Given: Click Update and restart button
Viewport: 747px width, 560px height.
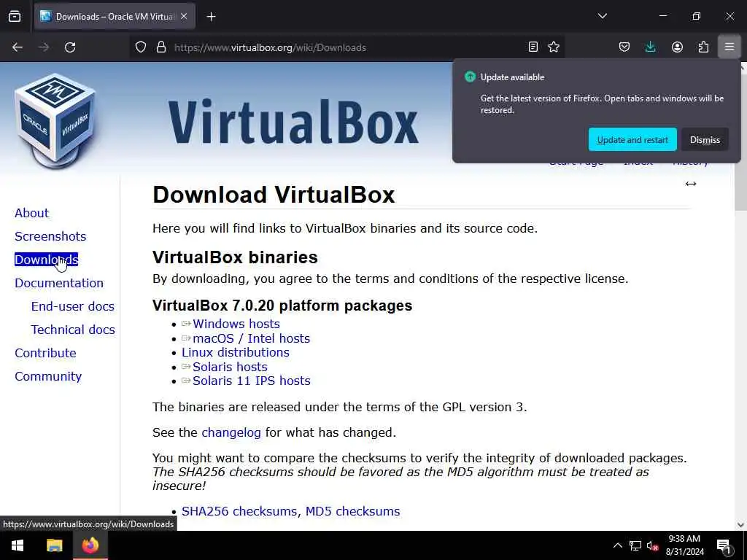Looking at the screenshot, I should (x=632, y=139).
